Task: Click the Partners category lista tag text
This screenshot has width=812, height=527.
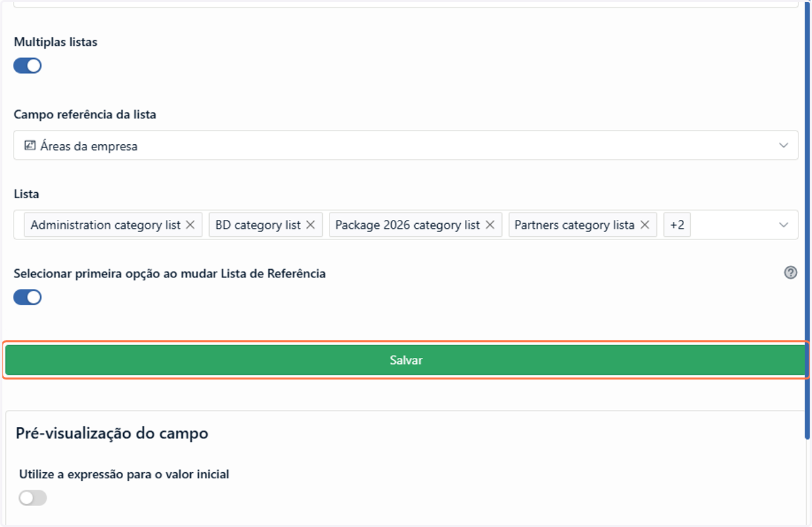Action: pos(574,225)
